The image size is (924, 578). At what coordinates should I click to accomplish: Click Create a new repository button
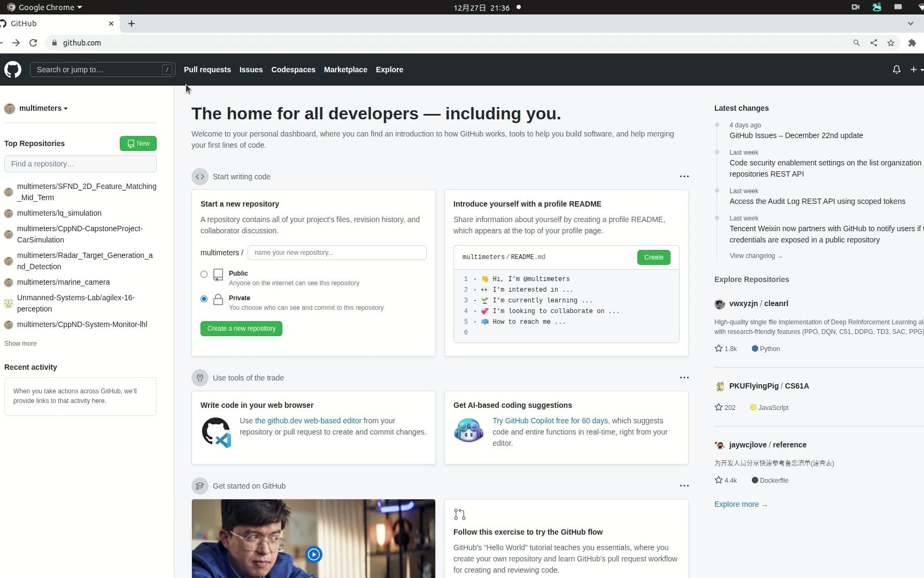tap(241, 329)
